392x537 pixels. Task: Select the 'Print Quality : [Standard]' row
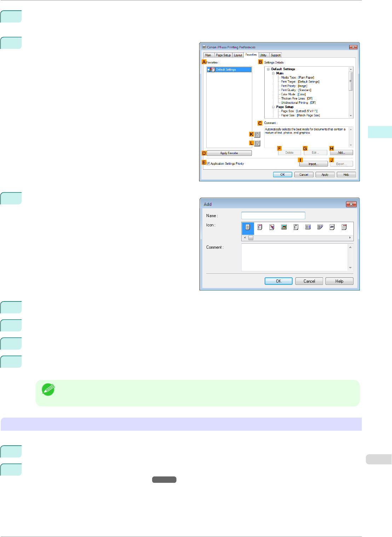coord(296,90)
